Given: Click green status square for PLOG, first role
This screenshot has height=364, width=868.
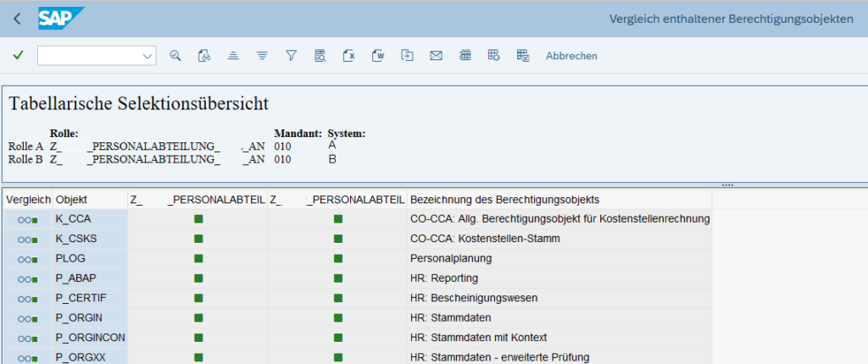Looking at the screenshot, I should 198,258.
